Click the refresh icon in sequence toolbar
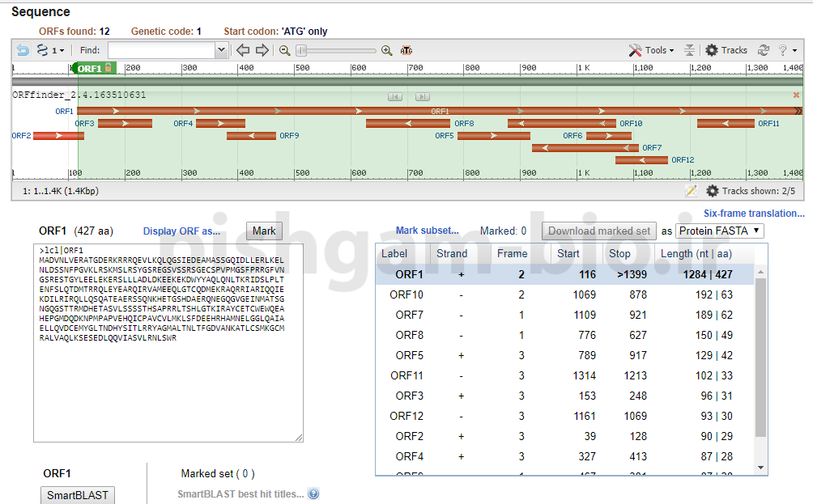Viewport: 813px width, 504px height. click(x=763, y=50)
